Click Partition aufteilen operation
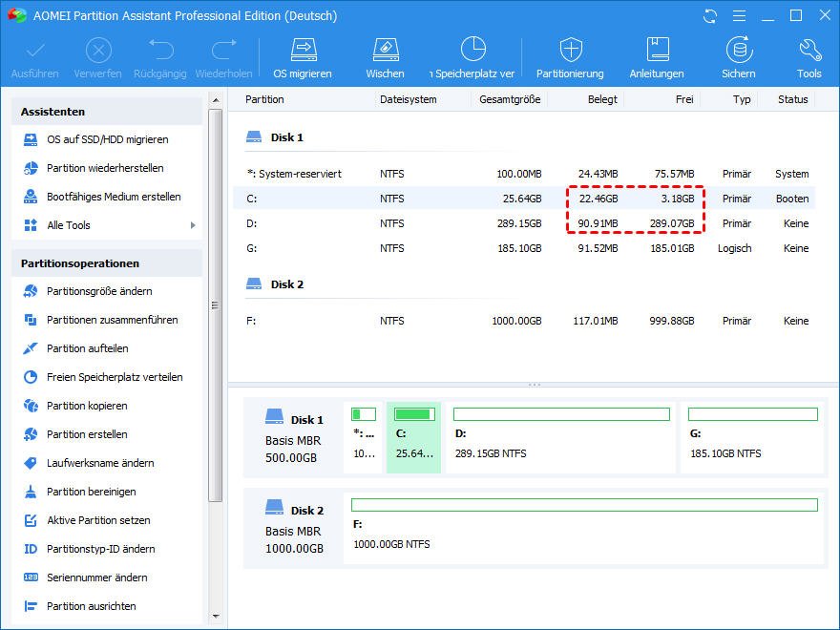Screen dimensions: 840x630 [87, 348]
